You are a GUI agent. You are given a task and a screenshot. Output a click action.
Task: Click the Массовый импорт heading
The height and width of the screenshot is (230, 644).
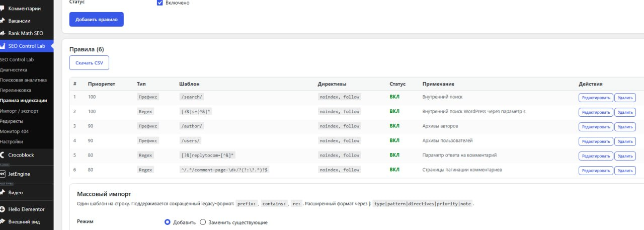(104, 194)
